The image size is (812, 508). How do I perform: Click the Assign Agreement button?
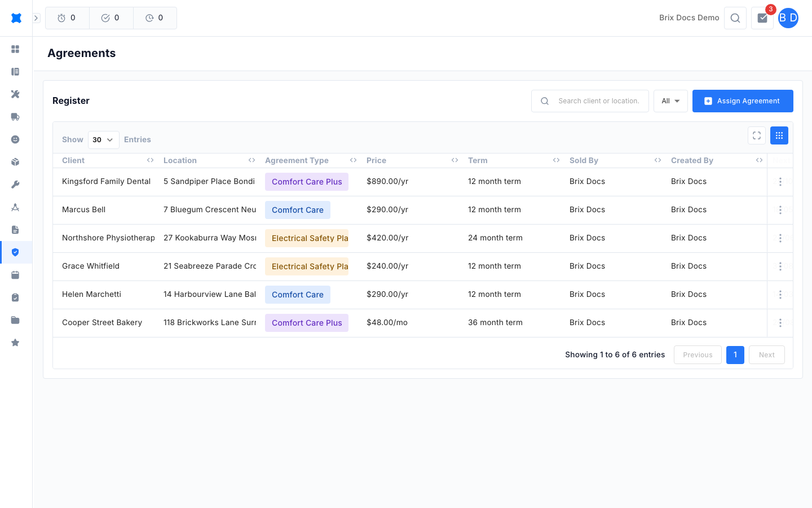pyautogui.click(x=743, y=101)
